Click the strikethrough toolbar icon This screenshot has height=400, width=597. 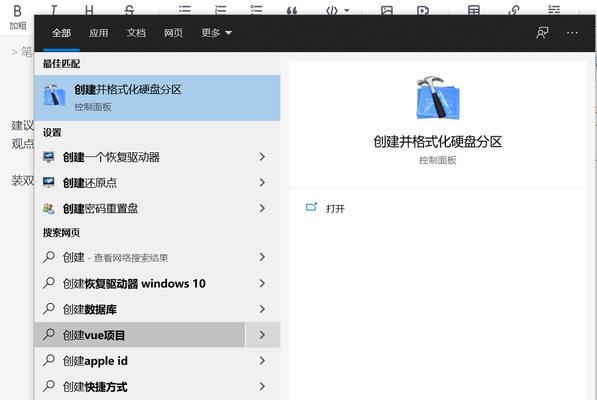coord(129,10)
